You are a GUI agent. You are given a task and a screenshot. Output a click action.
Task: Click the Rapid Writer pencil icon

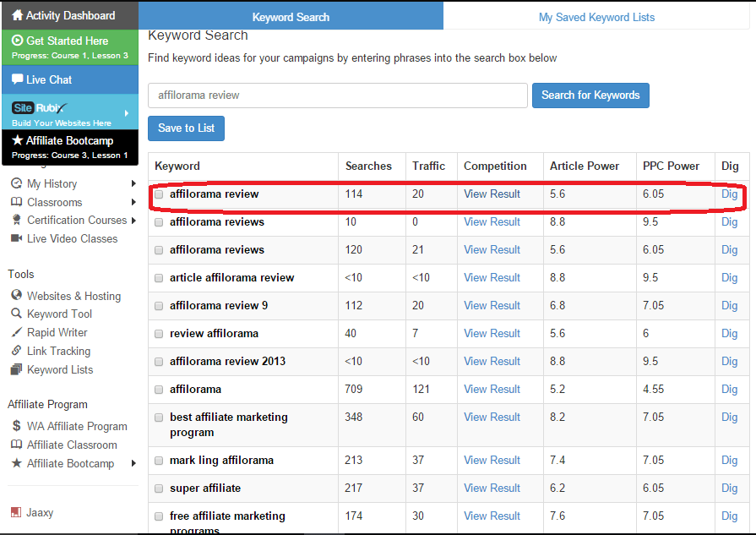[x=16, y=332]
